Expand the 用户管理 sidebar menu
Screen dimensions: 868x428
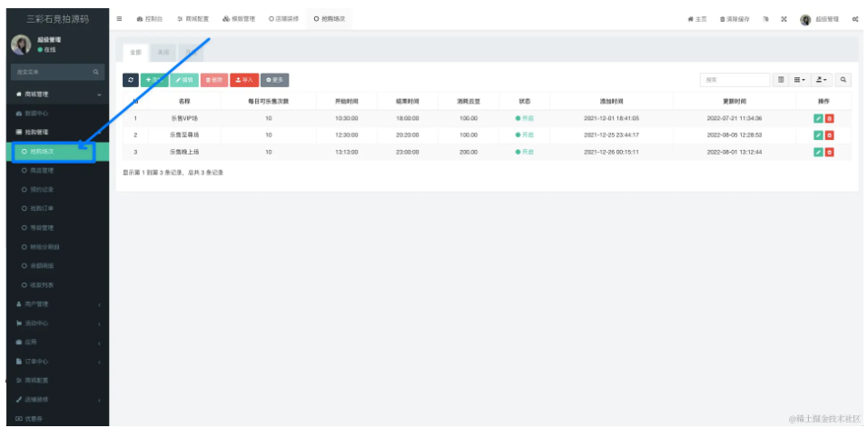click(54, 304)
